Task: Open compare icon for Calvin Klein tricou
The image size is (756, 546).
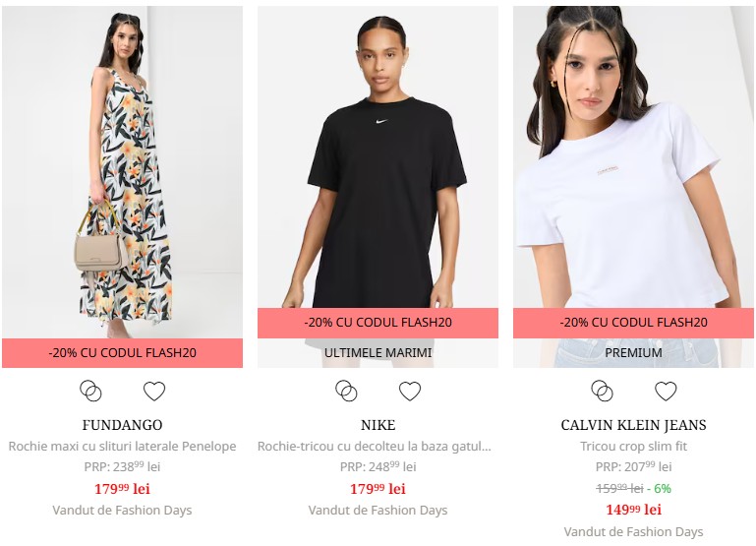Action: [602, 392]
